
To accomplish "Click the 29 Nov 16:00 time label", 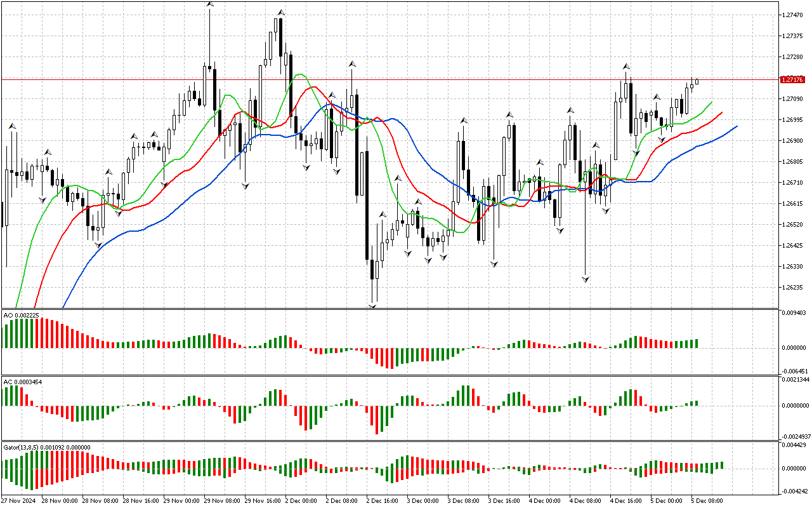I will pos(263,501).
